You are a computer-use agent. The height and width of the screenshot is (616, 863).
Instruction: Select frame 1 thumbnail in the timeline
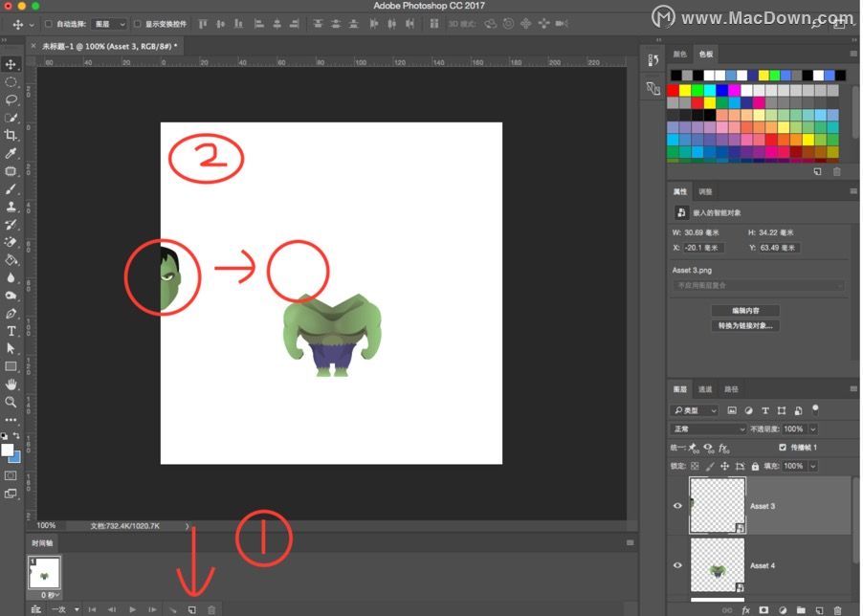(x=45, y=573)
